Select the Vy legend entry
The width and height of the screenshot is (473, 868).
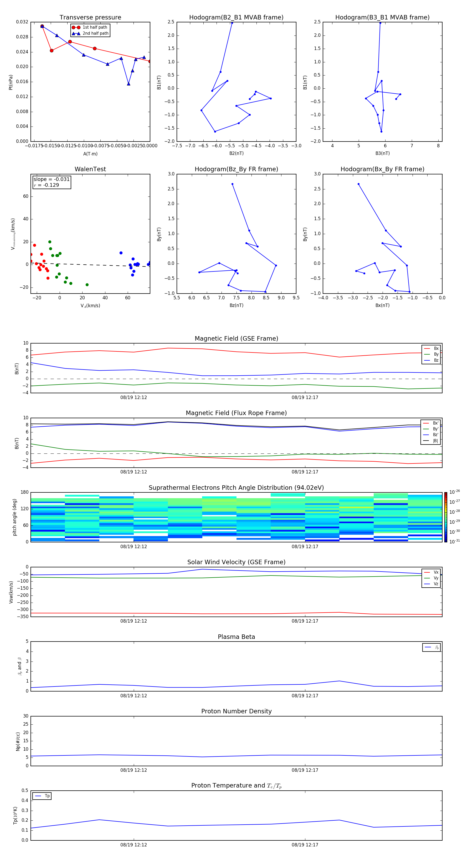431,578
